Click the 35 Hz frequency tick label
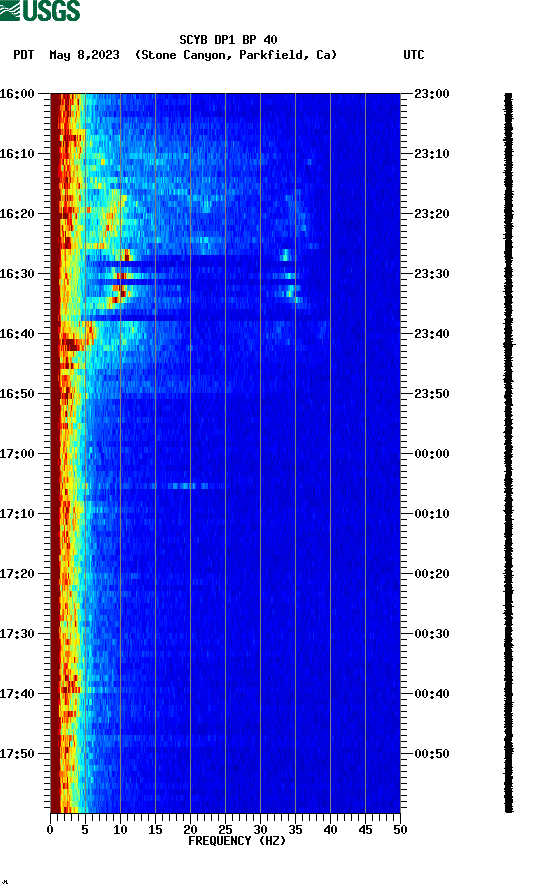The image size is (552, 893). tap(295, 830)
